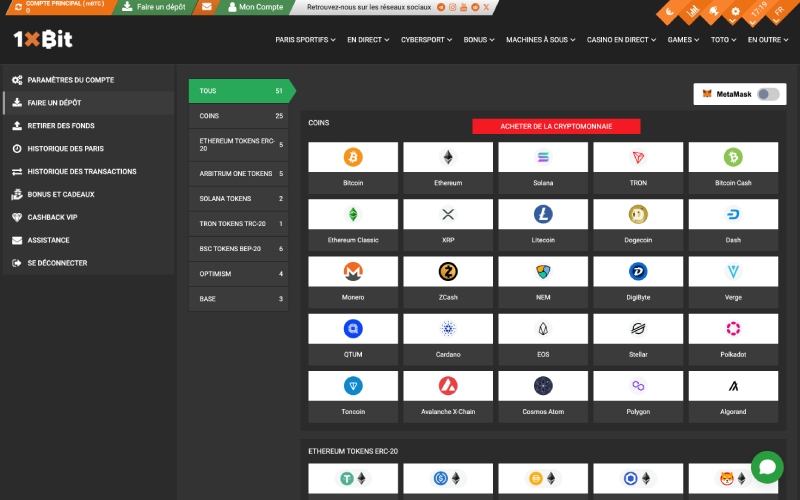The width and height of the screenshot is (800, 500).
Task: Filter by Arbitrum One Tokens
Action: click(x=238, y=173)
